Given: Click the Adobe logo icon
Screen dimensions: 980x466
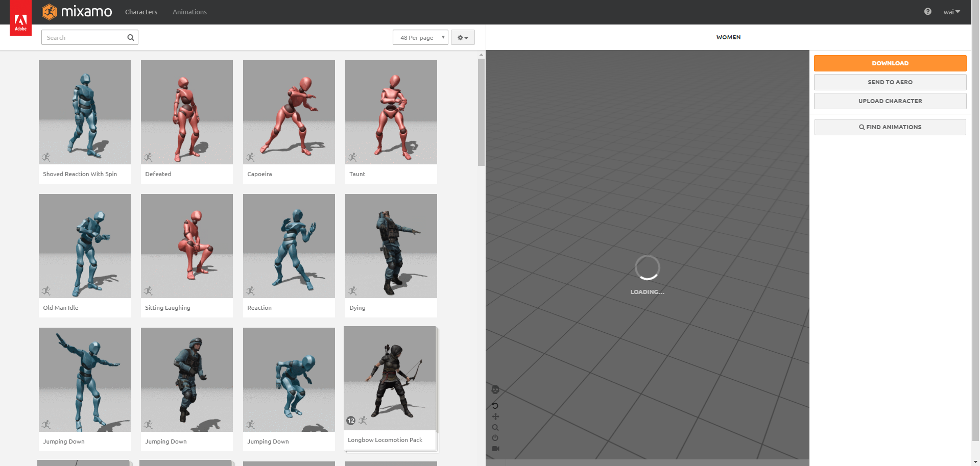Looking at the screenshot, I should (x=20, y=18).
